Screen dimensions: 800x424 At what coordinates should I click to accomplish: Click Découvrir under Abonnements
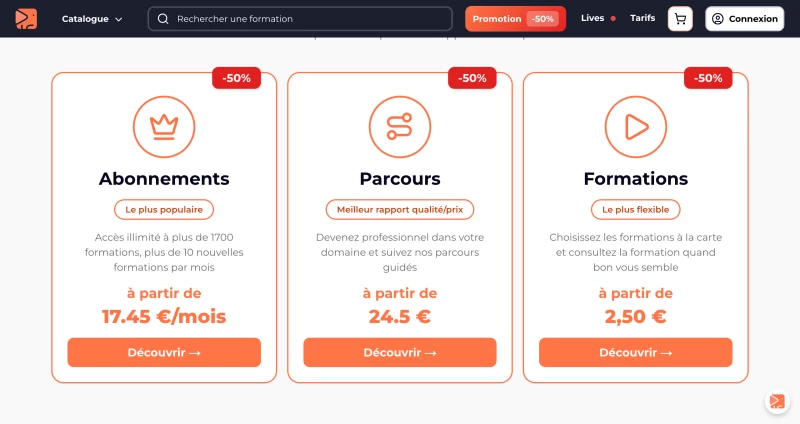(x=164, y=353)
